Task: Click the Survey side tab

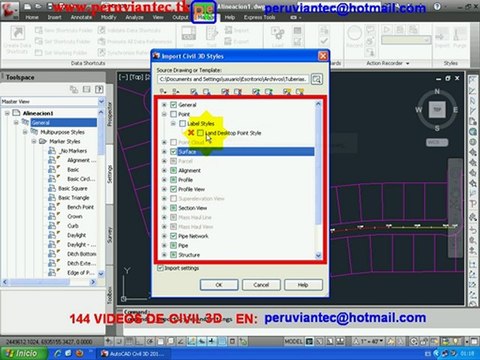Action: pyautogui.click(x=109, y=235)
